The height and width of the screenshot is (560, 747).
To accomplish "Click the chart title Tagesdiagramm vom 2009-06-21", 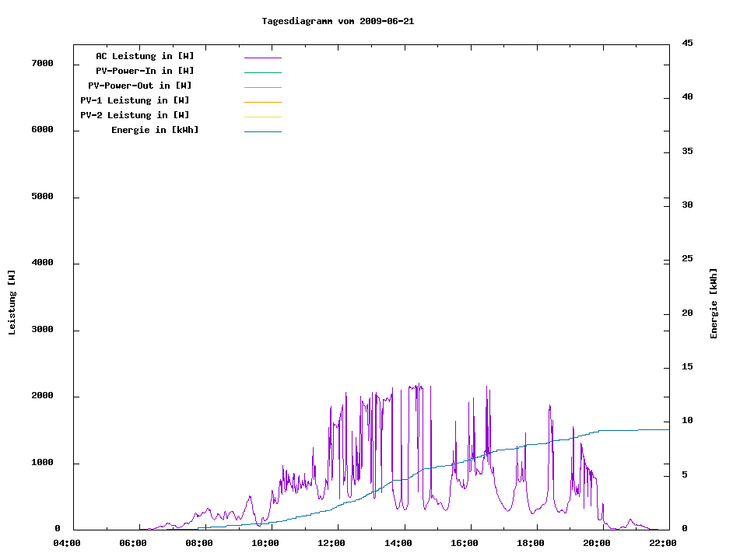I will point(338,21).
